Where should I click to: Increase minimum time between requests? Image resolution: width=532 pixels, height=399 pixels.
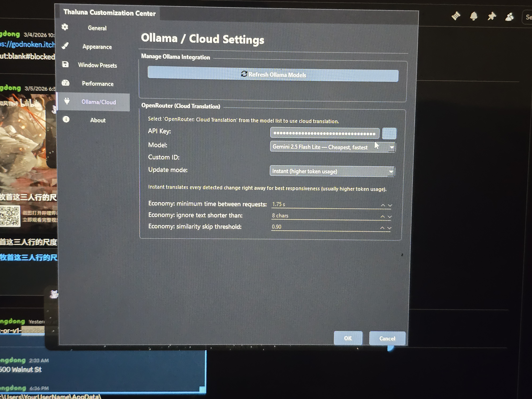click(x=383, y=205)
